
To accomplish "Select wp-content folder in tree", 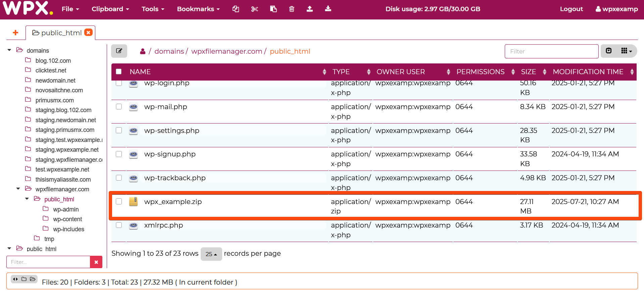I will (x=67, y=219).
